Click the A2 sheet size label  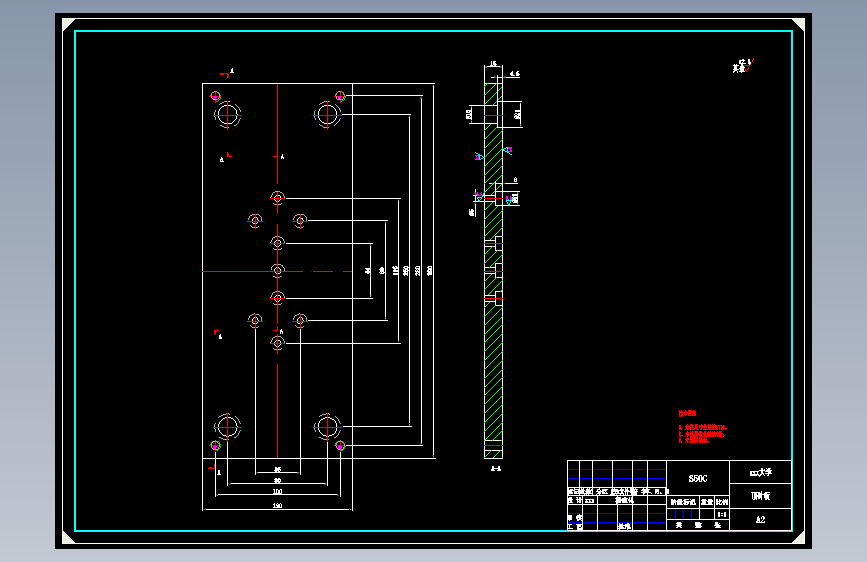coord(760,519)
